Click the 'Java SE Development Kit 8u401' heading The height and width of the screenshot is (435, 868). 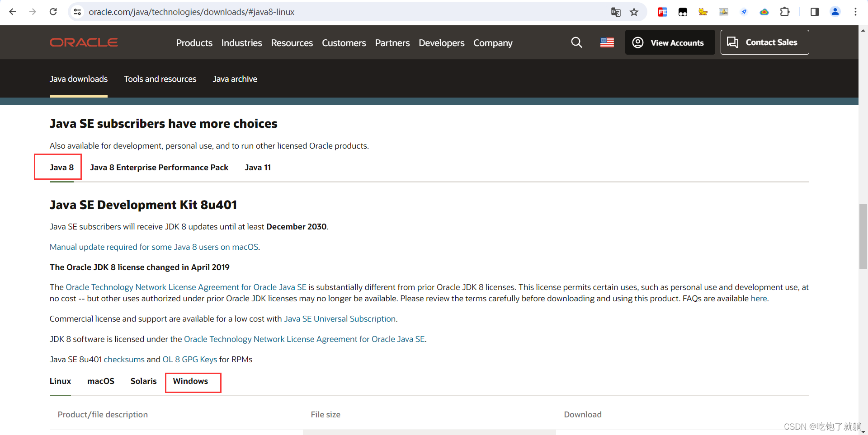click(x=143, y=205)
